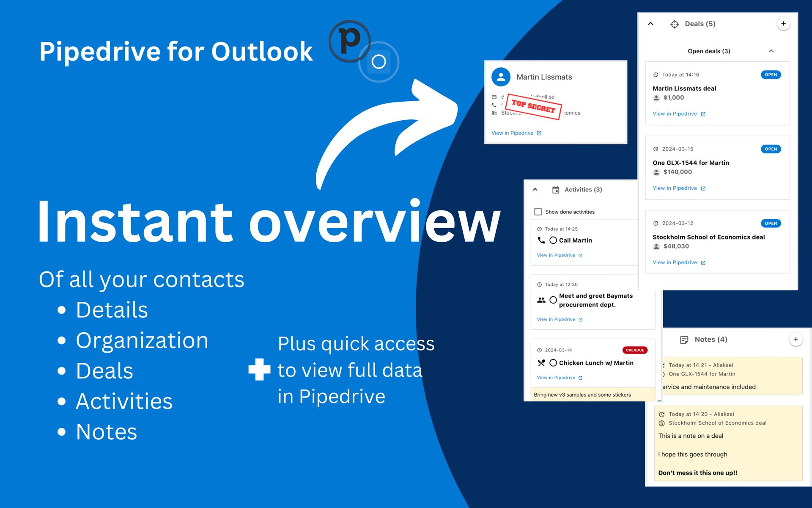Click plus button to add a note

796,339
